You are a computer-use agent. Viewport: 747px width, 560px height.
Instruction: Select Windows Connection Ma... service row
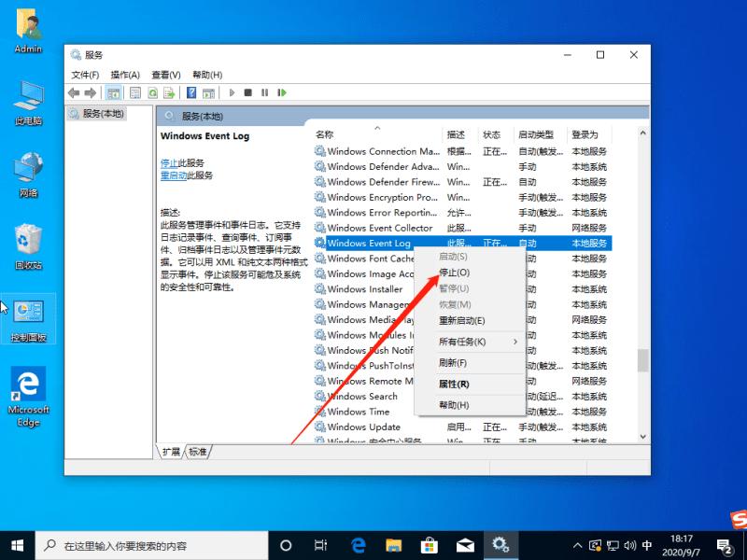click(462, 151)
